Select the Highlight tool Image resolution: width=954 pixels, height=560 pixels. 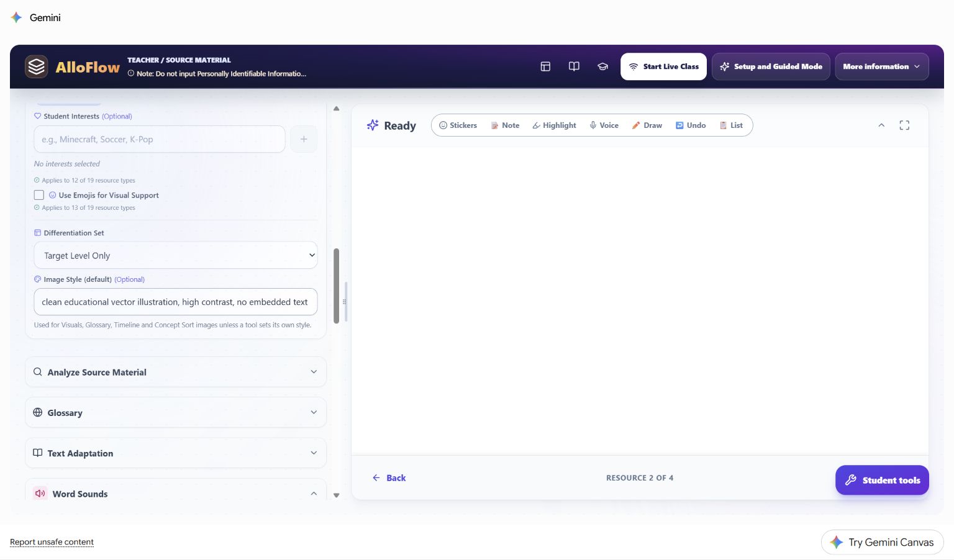click(x=554, y=125)
